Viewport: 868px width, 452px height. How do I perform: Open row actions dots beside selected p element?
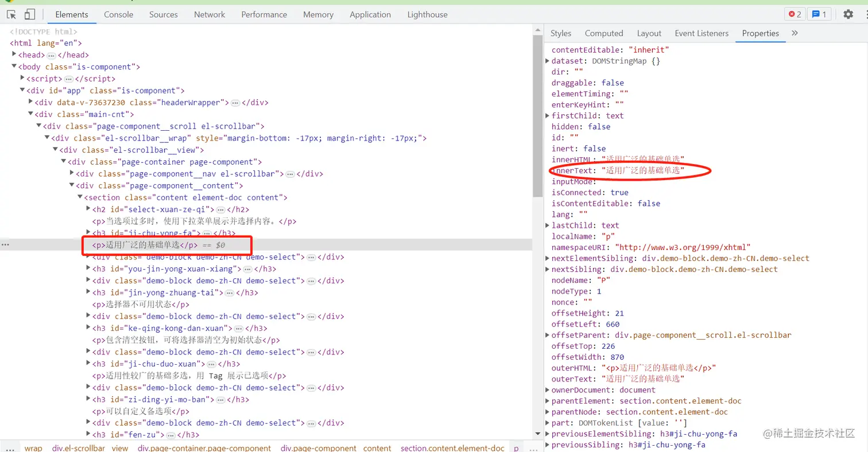pos(5,245)
